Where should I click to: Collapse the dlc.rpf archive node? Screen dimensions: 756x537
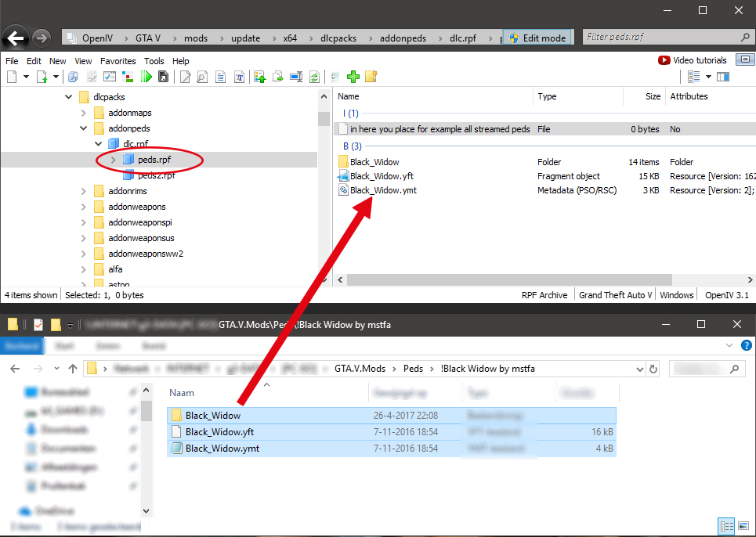pyautogui.click(x=99, y=143)
